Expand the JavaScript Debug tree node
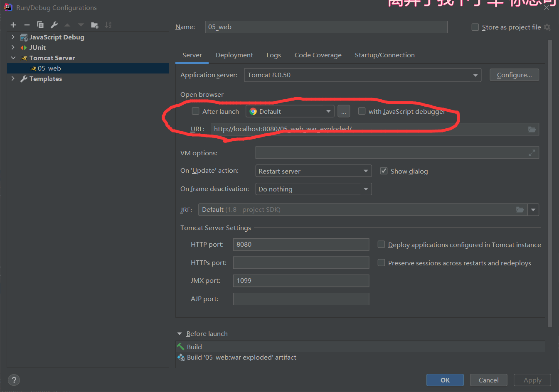Viewport: 559px width, 392px height. coord(13,37)
